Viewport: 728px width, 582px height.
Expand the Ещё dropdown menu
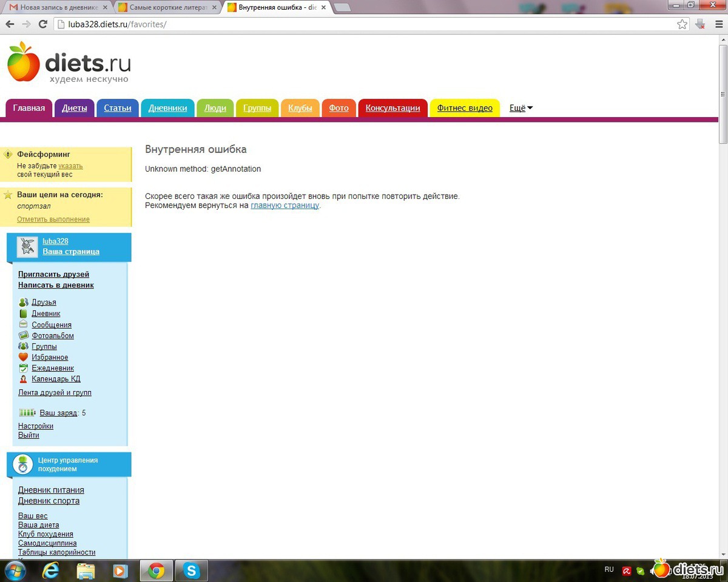tap(521, 108)
